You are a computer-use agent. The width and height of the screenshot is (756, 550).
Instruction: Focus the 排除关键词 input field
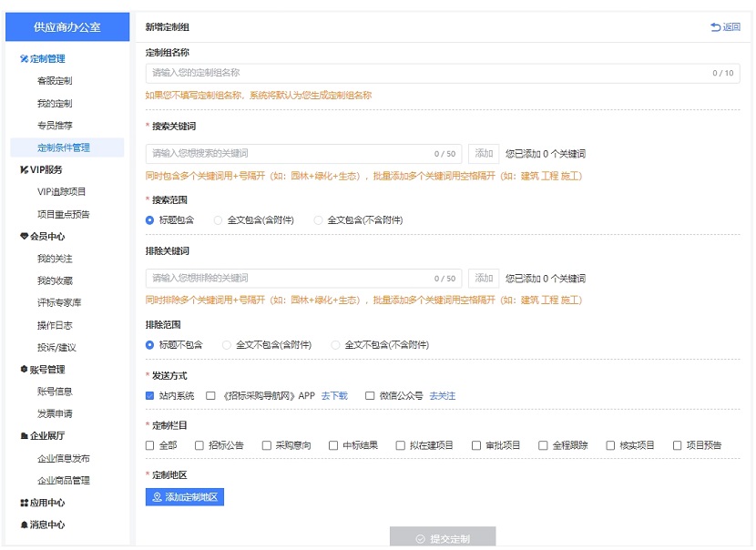coord(303,278)
